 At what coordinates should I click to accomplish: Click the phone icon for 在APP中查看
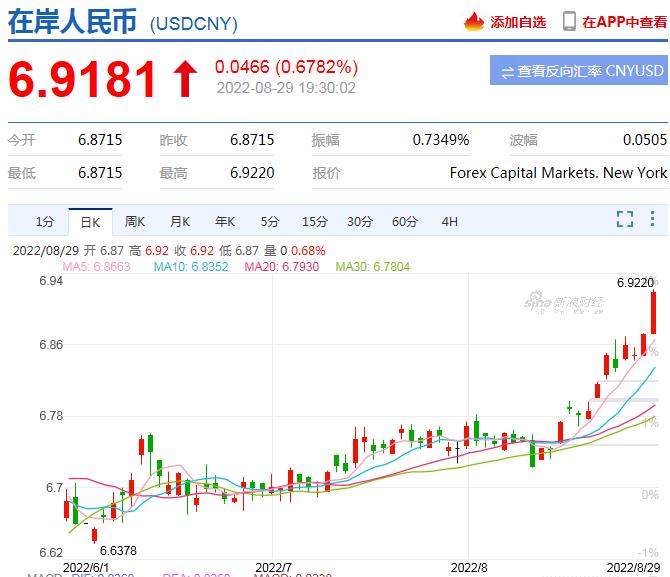click(x=569, y=21)
